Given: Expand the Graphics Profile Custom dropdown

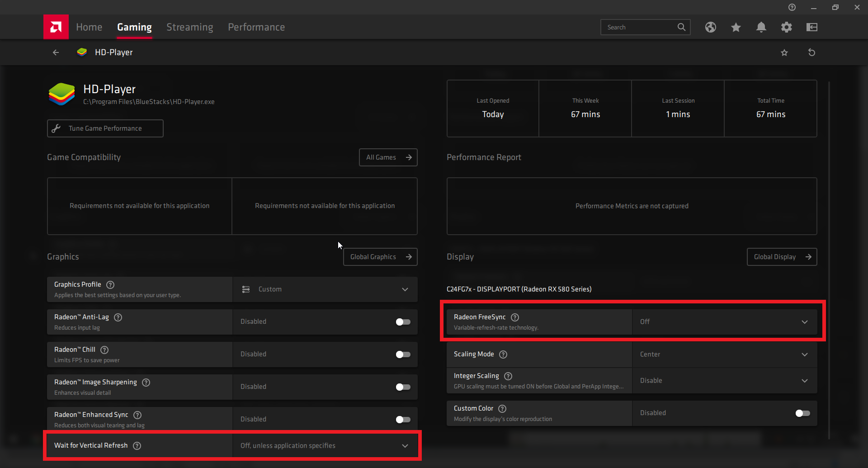Looking at the screenshot, I should coord(325,289).
